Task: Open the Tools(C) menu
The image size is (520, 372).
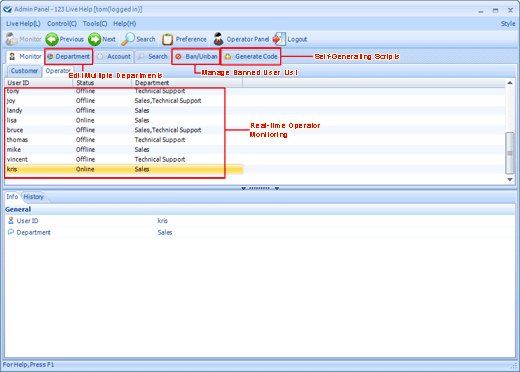Action: coord(95,24)
